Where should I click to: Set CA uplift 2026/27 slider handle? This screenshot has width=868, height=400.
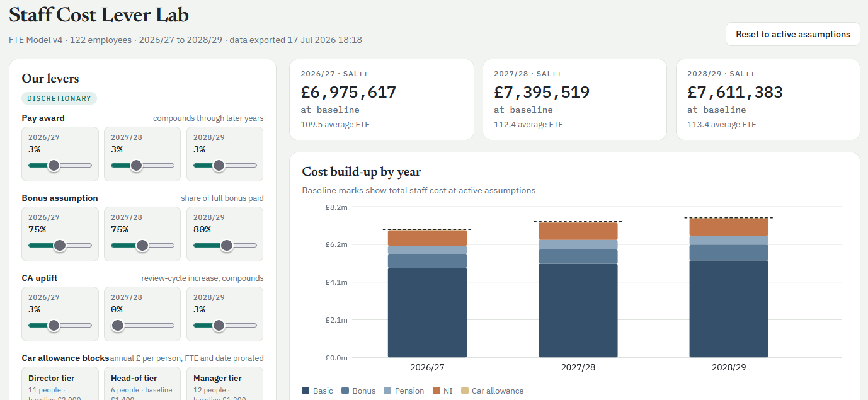coord(54,325)
